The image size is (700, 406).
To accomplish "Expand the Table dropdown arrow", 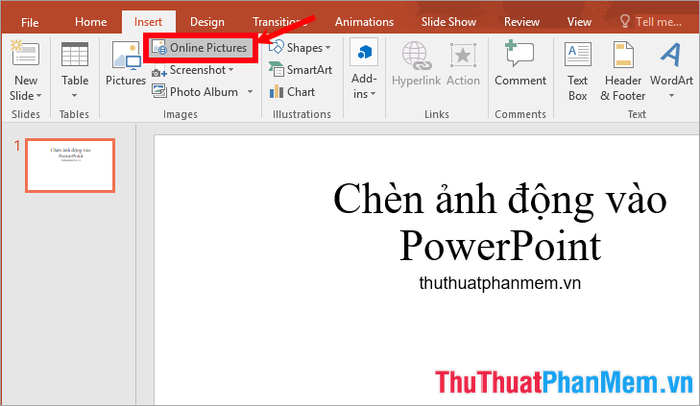I will click(75, 96).
